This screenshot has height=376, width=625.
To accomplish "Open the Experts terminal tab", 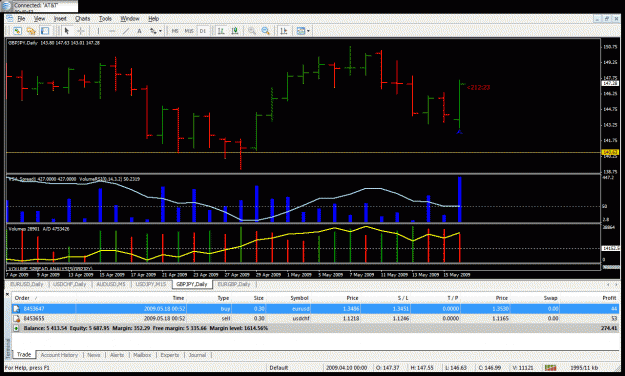I will click(170, 355).
